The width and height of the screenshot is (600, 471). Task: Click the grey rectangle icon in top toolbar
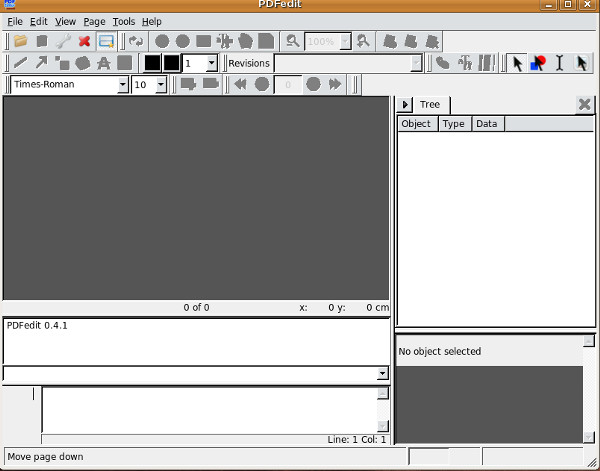(x=204, y=41)
